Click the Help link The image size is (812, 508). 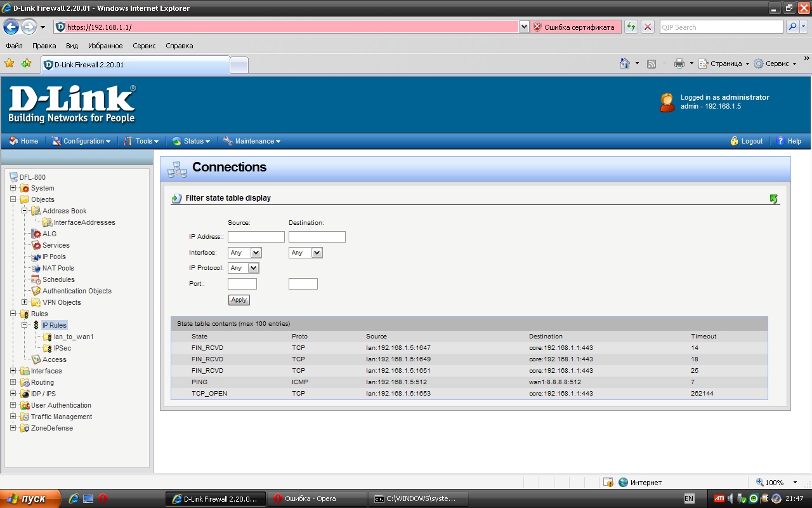[789, 141]
